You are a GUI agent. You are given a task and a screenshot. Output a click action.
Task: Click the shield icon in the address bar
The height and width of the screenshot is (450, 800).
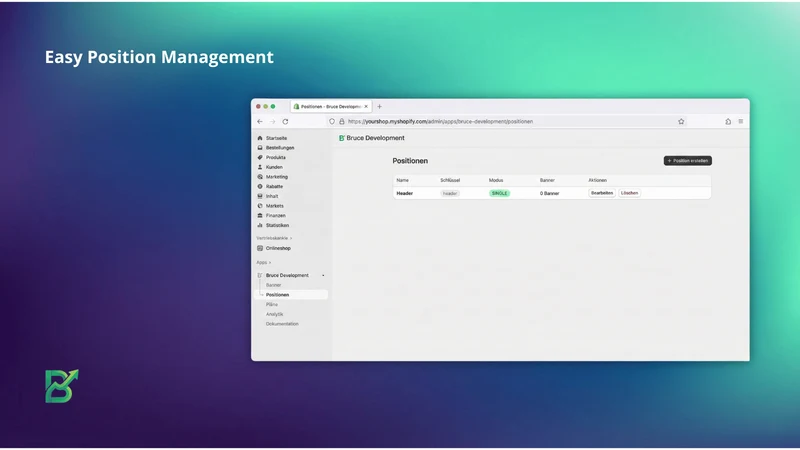tap(332, 121)
